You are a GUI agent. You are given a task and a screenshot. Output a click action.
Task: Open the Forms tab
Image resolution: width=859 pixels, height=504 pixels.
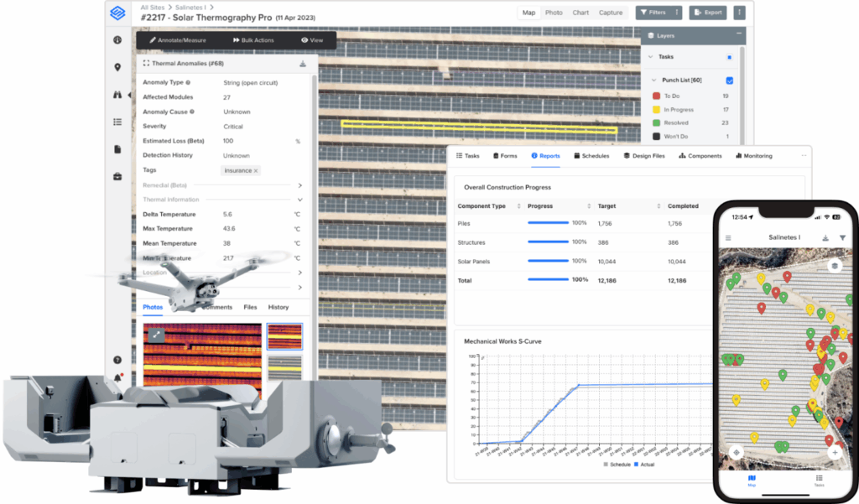[x=505, y=156]
